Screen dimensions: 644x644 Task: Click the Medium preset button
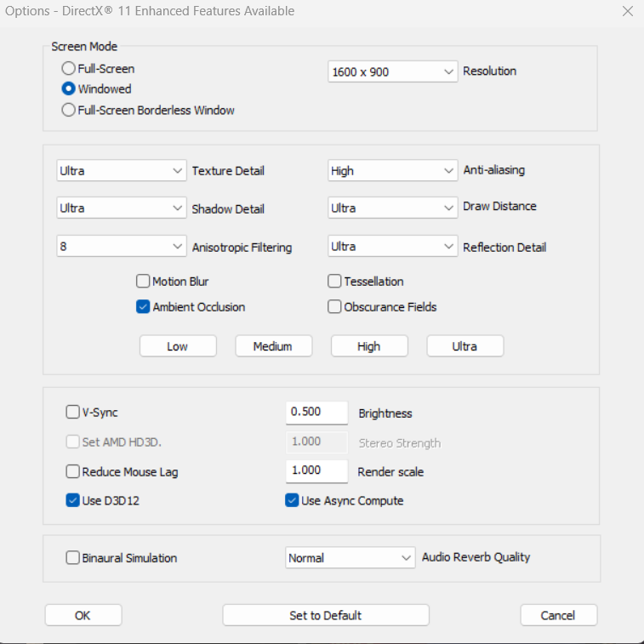(x=273, y=346)
